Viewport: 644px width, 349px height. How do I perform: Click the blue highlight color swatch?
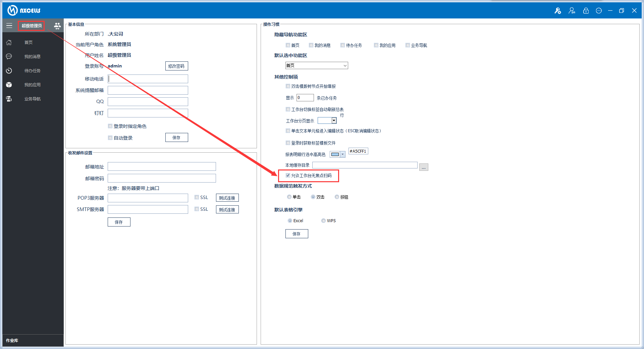335,154
